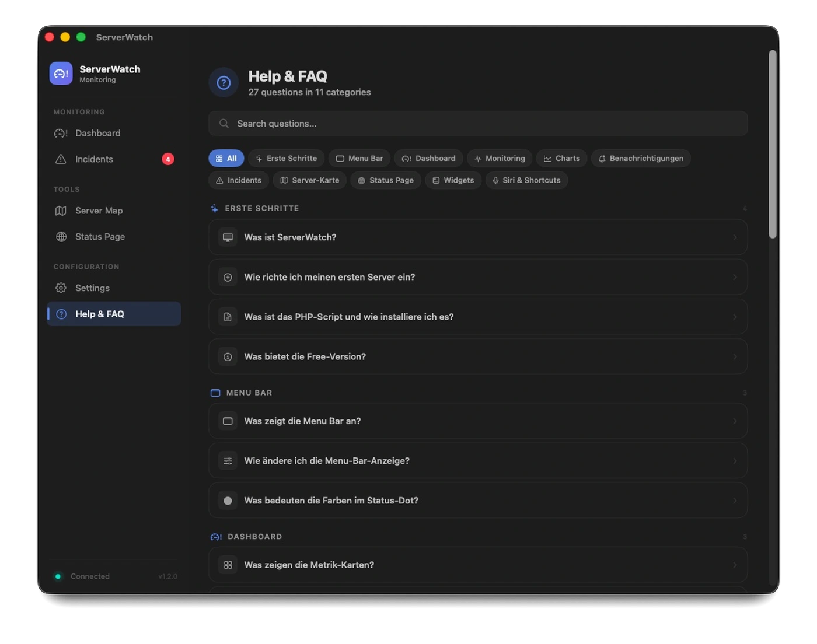The image size is (817, 644).
Task: Click the magnifier icon in the search bar
Action: 224,123
